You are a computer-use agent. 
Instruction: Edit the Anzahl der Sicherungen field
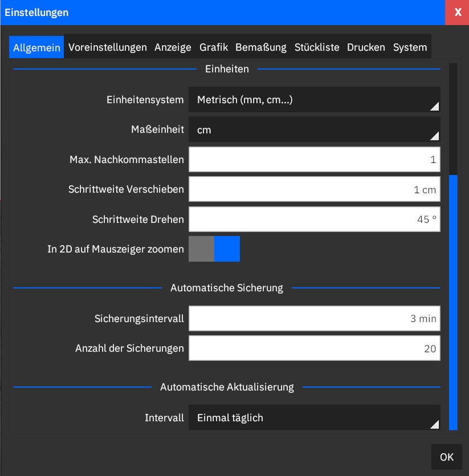[x=315, y=348]
